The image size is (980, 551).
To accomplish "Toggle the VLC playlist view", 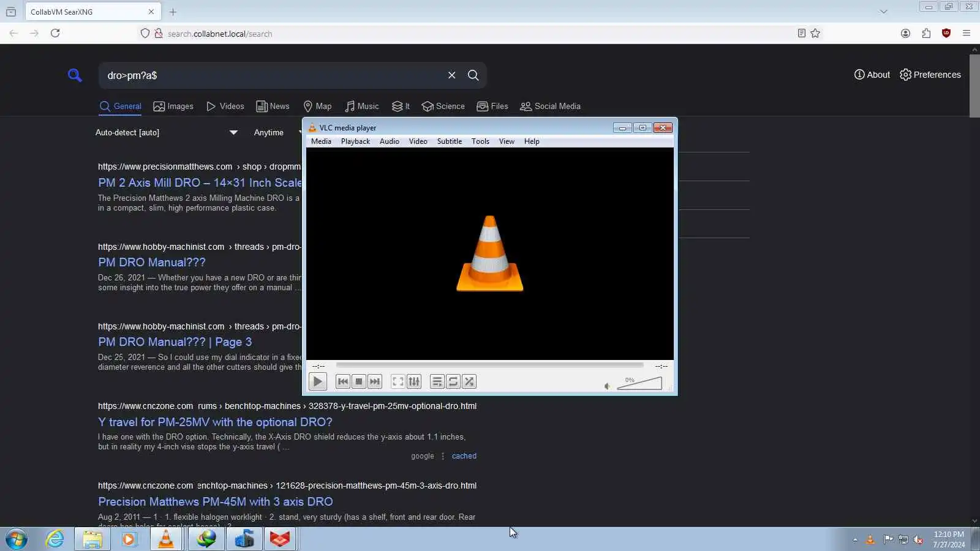I will (437, 382).
